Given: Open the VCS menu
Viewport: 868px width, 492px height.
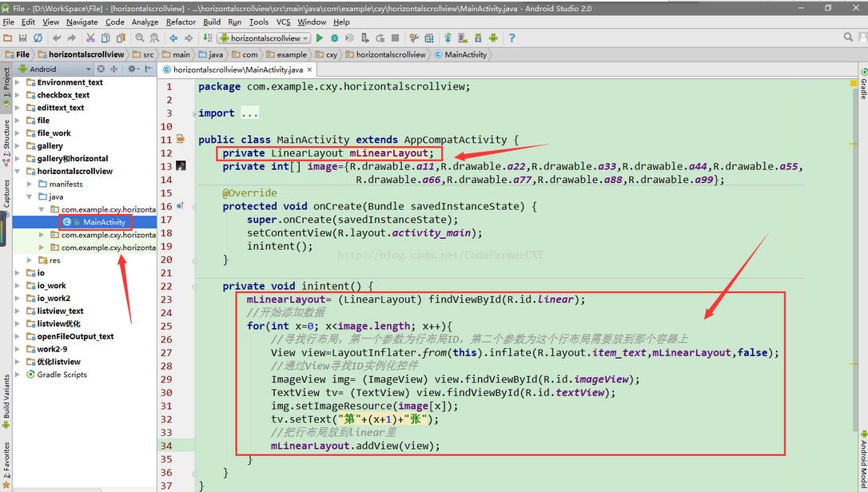Looking at the screenshot, I should [283, 22].
